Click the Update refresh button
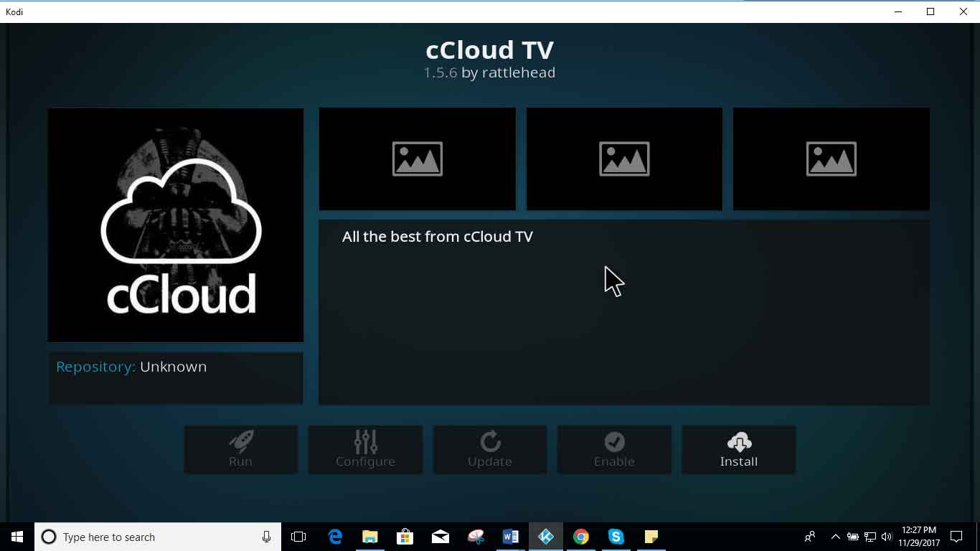The image size is (980, 551). 490,450
